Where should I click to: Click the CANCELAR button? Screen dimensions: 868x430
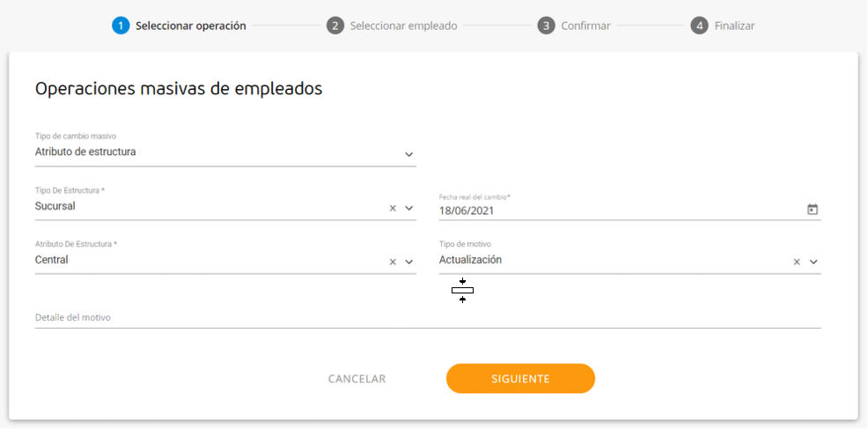coord(357,379)
